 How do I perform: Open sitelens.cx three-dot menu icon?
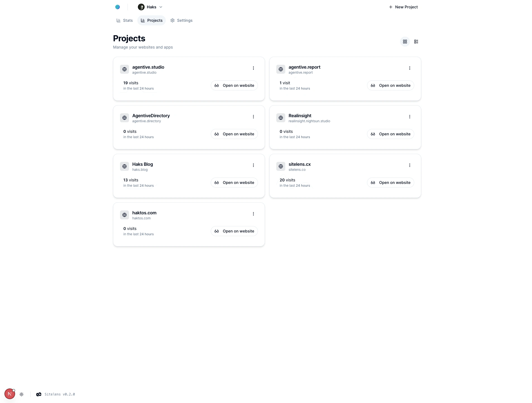[x=409, y=165]
